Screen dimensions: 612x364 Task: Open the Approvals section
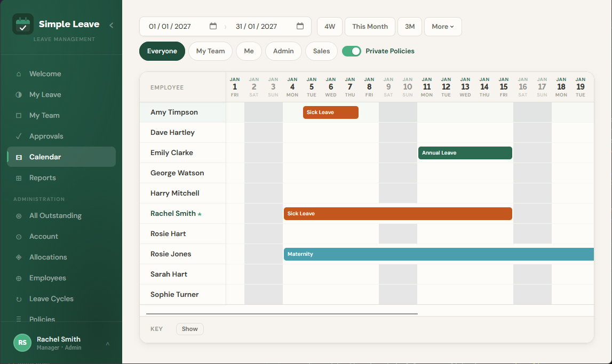coord(61,136)
